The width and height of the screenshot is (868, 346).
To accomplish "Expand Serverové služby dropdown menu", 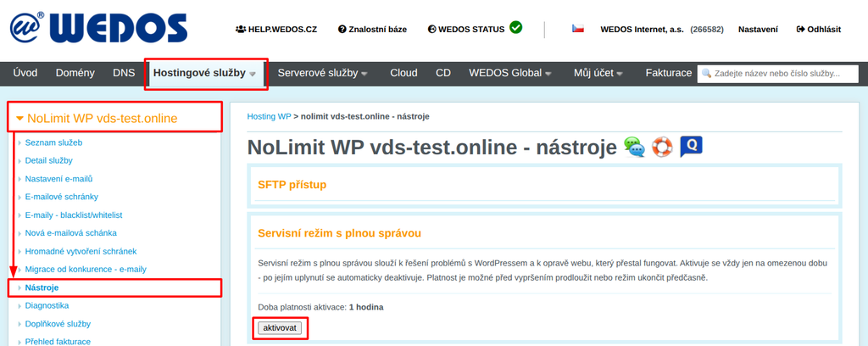I will click(x=323, y=73).
